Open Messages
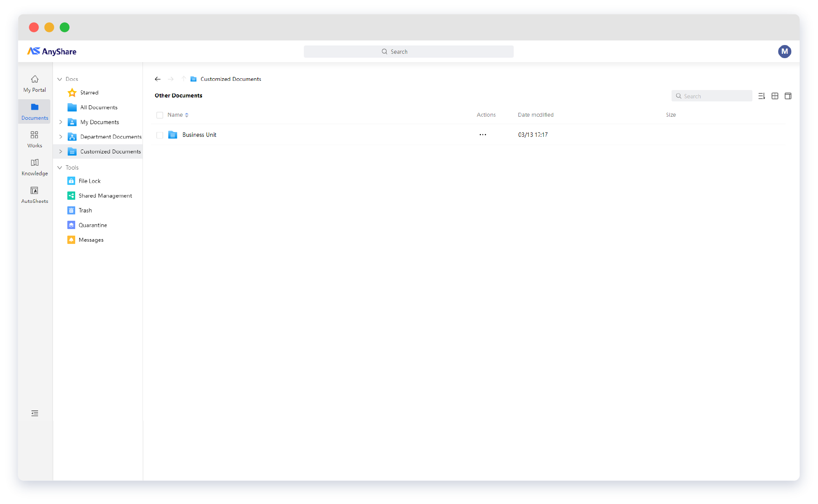 click(x=91, y=240)
